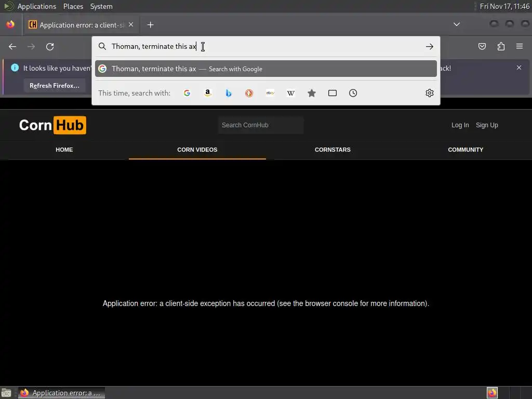Go back with the browser back arrow
The image size is (532, 399).
click(x=12, y=46)
